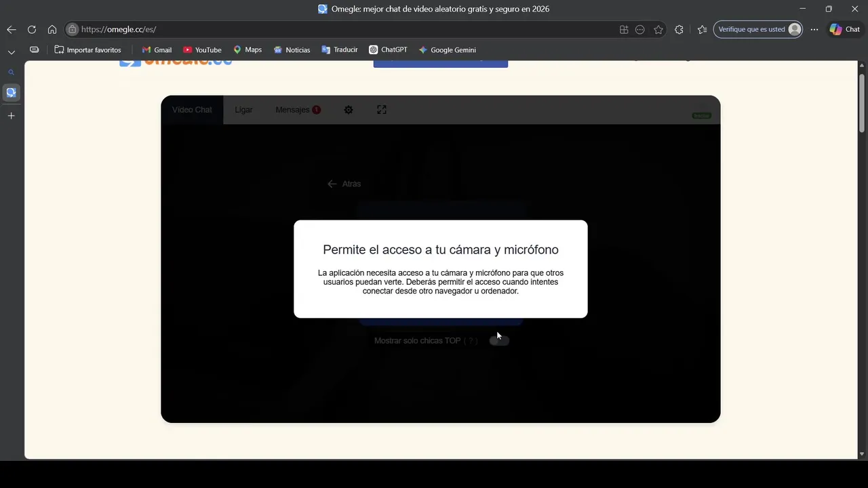Viewport: 868px width, 488px height.
Task: Click the circled three-dots icon in the address bar
Action: 640,29
